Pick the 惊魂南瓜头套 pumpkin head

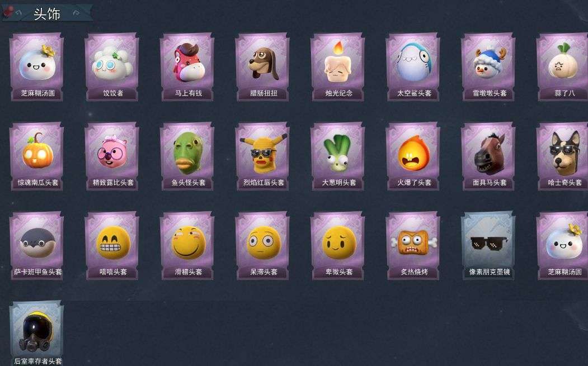(37, 156)
